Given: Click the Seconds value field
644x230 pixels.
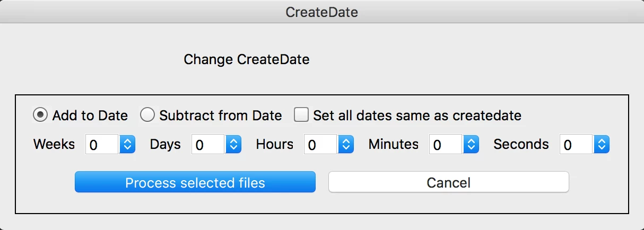Looking at the screenshot, I should click(576, 145).
